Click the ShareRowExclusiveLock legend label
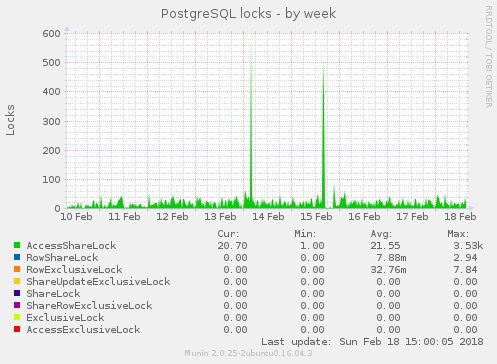This screenshot has width=497, height=364. point(89,306)
